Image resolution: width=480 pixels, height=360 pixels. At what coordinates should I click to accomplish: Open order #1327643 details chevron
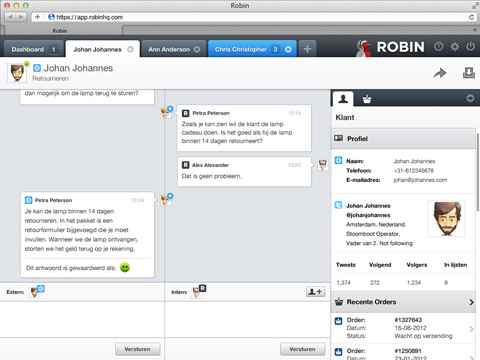[471, 329]
